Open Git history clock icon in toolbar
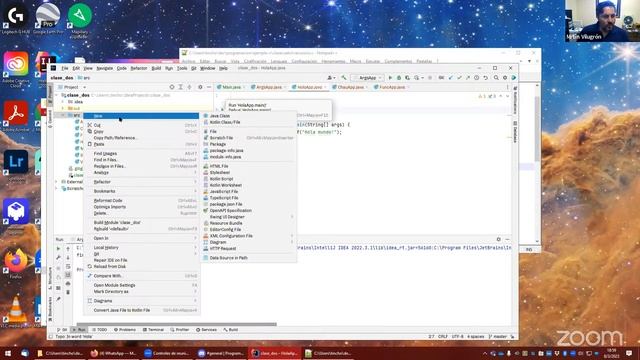The height and width of the screenshot is (360, 640). click(x=476, y=78)
